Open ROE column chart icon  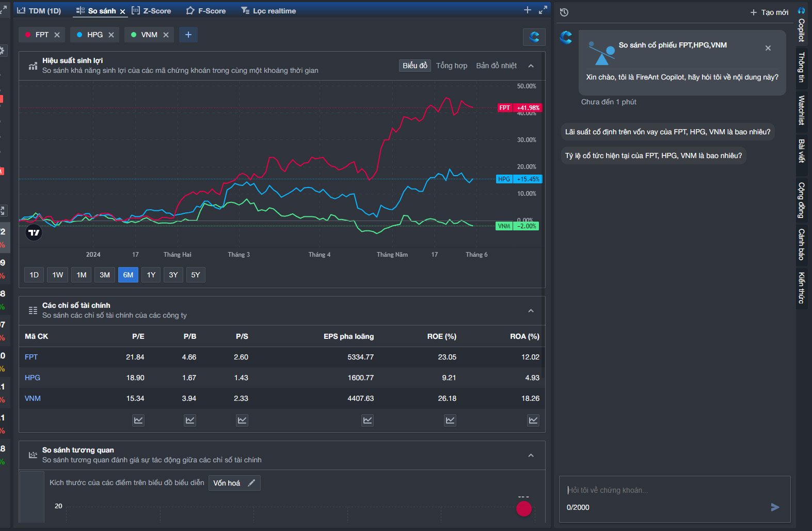coord(450,420)
